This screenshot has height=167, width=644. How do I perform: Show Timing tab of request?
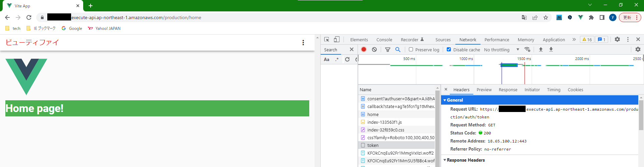553,90
